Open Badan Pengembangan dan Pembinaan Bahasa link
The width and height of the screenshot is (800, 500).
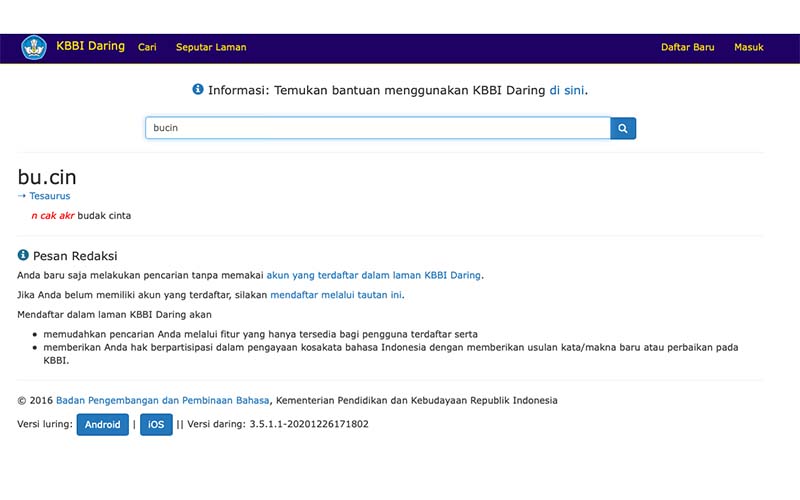(x=162, y=401)
